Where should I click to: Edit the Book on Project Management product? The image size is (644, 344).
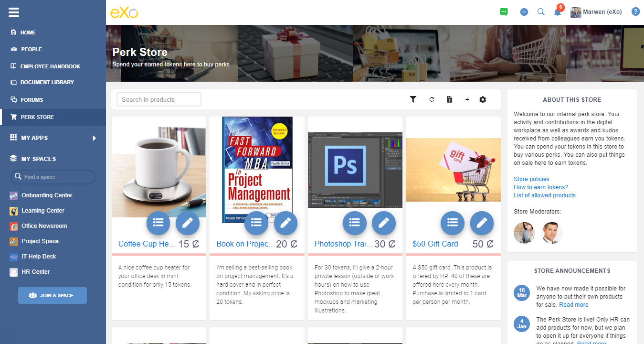pyautogui.click(x=285, y=223)
